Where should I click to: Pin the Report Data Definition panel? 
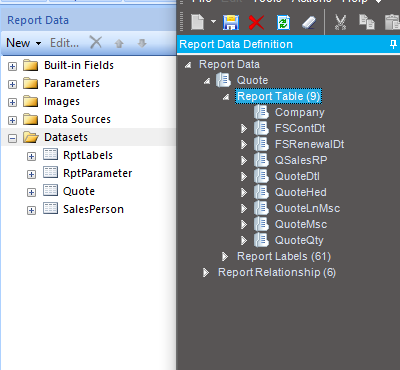[393, 44]
